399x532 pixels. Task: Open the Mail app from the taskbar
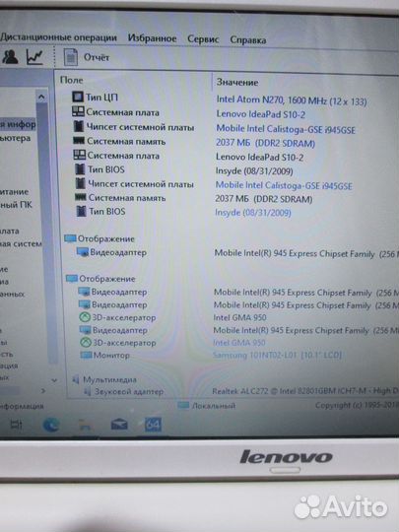coord(119,424)
